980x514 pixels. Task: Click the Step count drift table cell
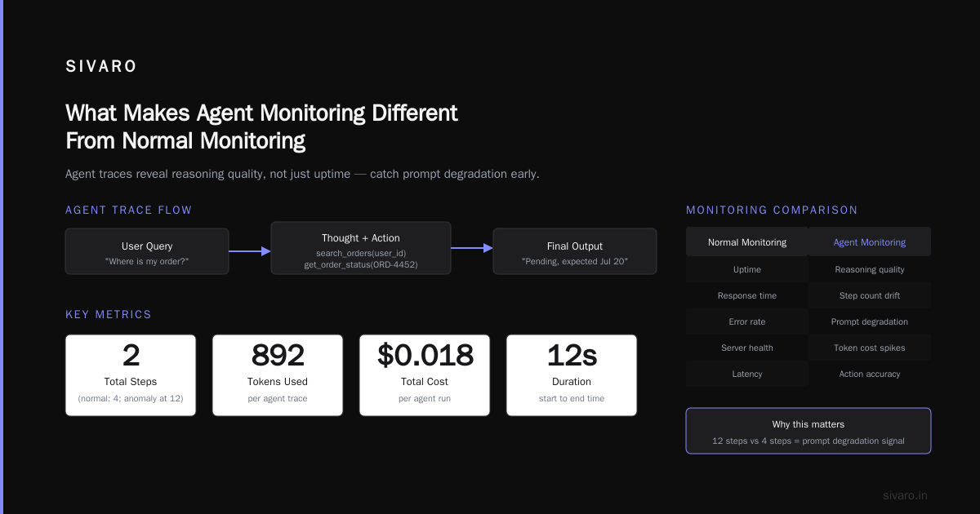(870, 295)
